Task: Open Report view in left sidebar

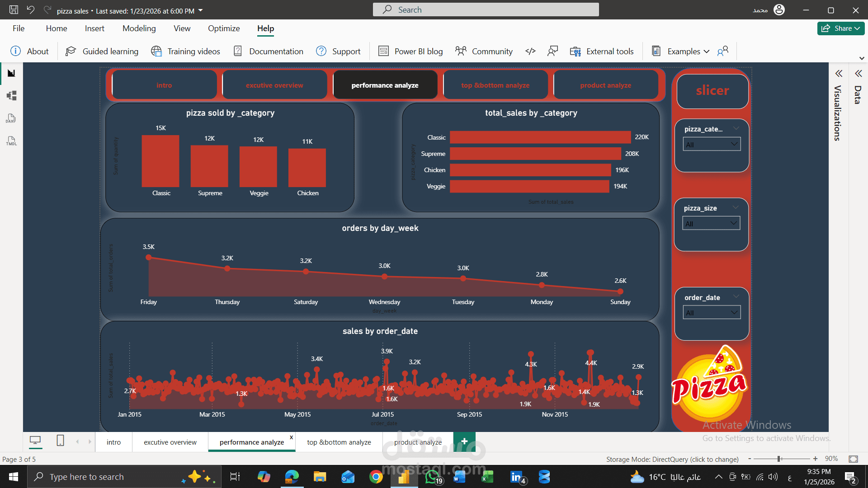Action: pos(11,73)
